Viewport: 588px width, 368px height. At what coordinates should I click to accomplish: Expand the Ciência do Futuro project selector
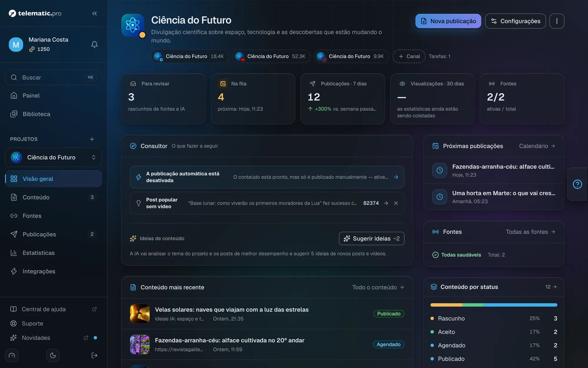(x=54, y=157)
